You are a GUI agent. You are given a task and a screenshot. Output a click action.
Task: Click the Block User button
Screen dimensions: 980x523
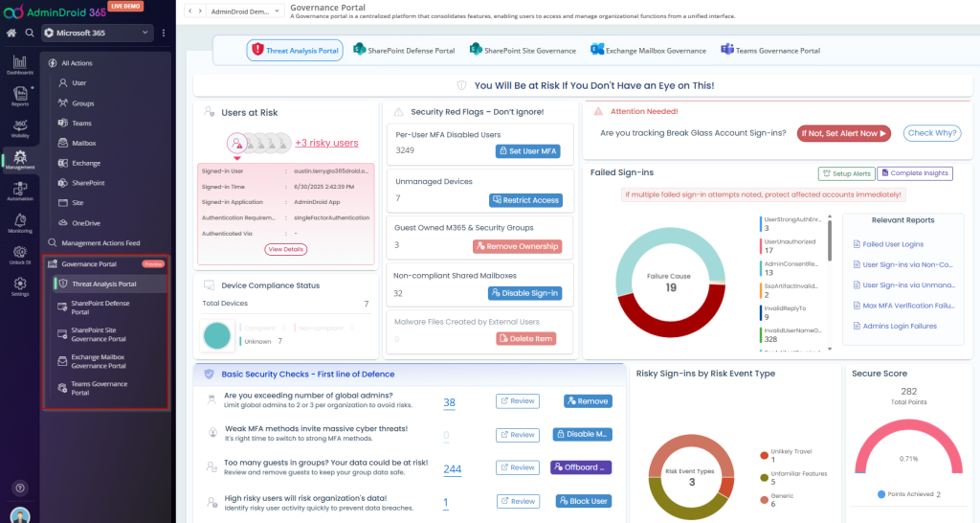pyautogui.click(x=584, y=501)
